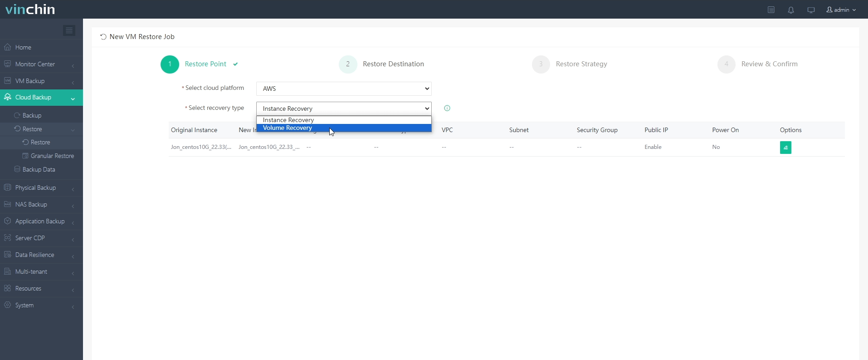Screen dimensions: 868x360
Task: Expand System menu
Action: (41, 305)
